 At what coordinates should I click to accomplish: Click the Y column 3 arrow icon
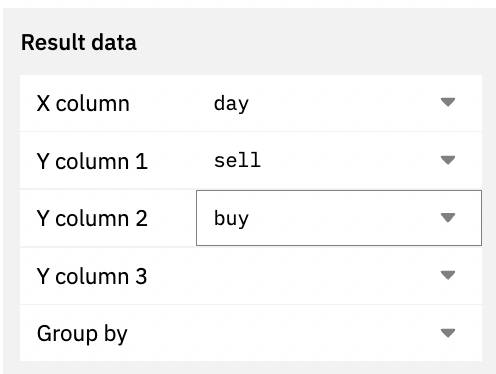448,275
